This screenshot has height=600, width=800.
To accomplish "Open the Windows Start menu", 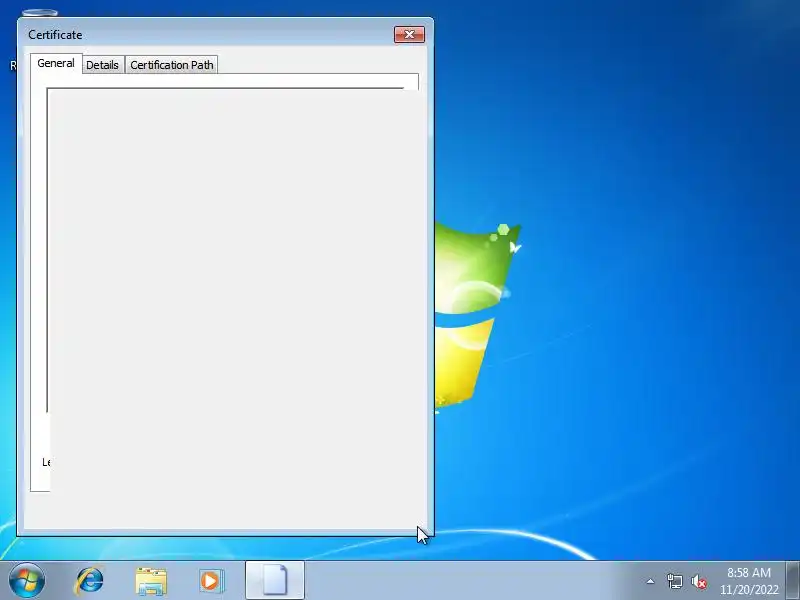I will (x=27, y=581).
